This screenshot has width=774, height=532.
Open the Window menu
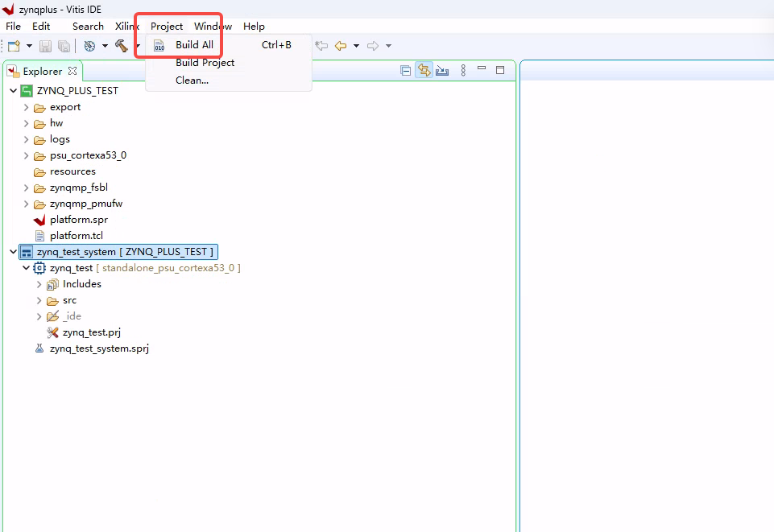point(213,26)
